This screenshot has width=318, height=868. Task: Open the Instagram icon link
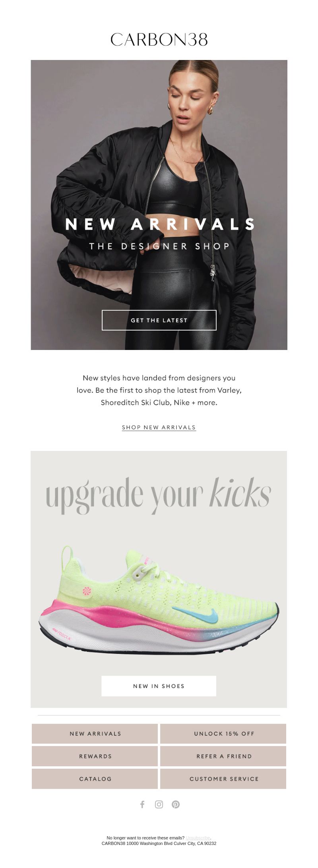(159, 804)
